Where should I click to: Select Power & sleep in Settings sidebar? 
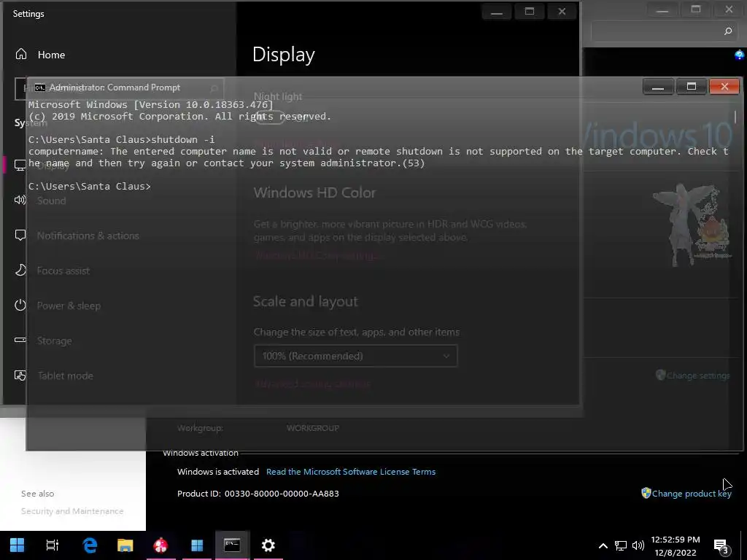[69, 306]
